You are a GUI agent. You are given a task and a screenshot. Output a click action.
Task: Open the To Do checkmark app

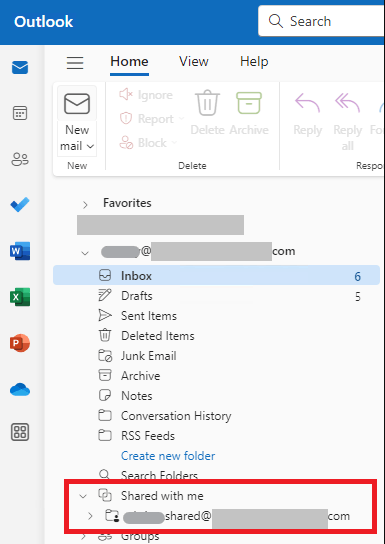click(x=20, y=205)
